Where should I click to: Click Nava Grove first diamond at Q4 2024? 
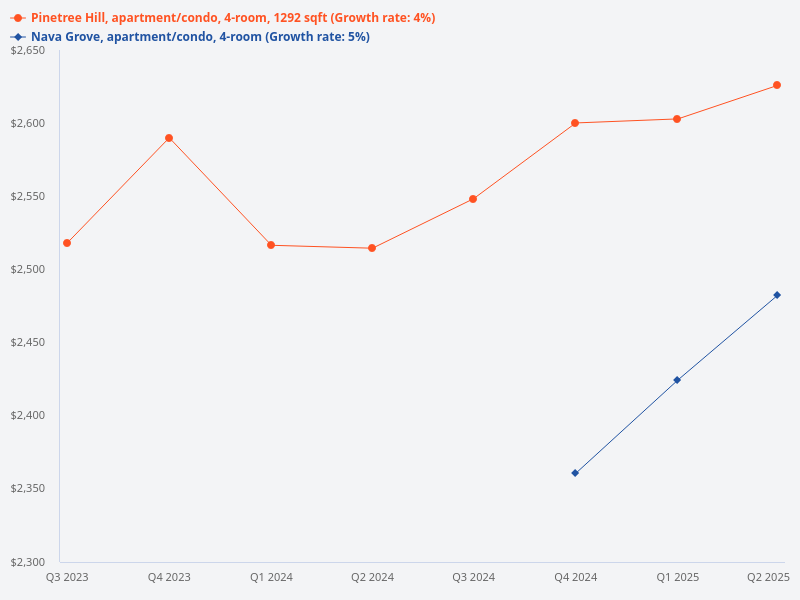pos(575,473)
